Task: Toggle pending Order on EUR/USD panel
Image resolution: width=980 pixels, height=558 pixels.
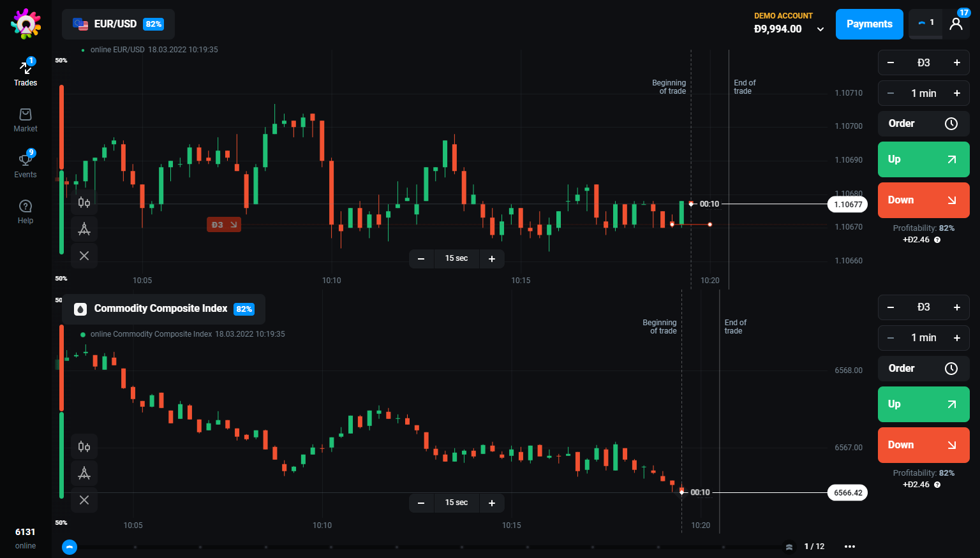Action: pos(923,124)
